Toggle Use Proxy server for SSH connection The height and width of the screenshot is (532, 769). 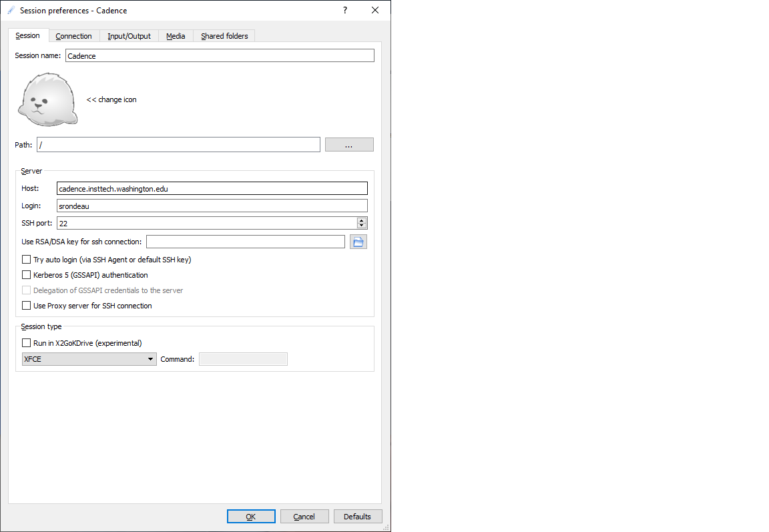point(27,306)
